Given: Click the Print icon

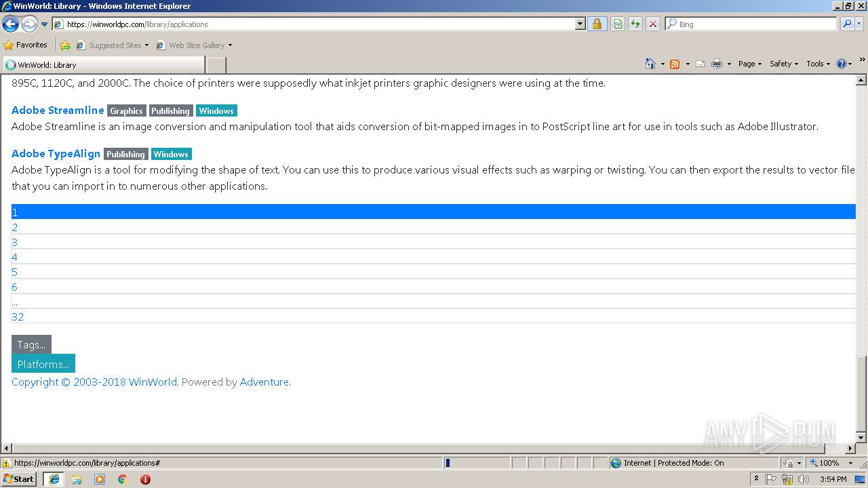Looking at the screenshot, I should 717,64.
